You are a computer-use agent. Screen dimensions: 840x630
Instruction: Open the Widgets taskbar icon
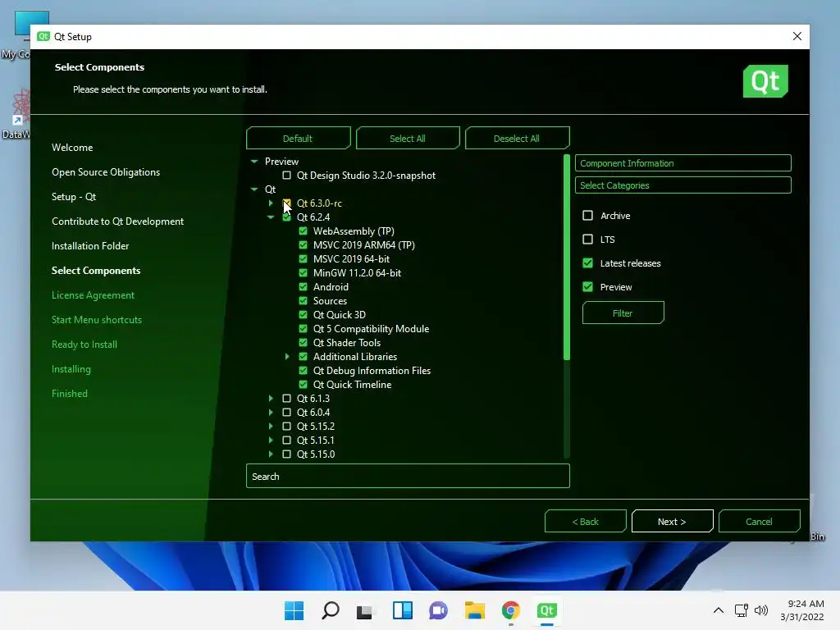point(402,610)
